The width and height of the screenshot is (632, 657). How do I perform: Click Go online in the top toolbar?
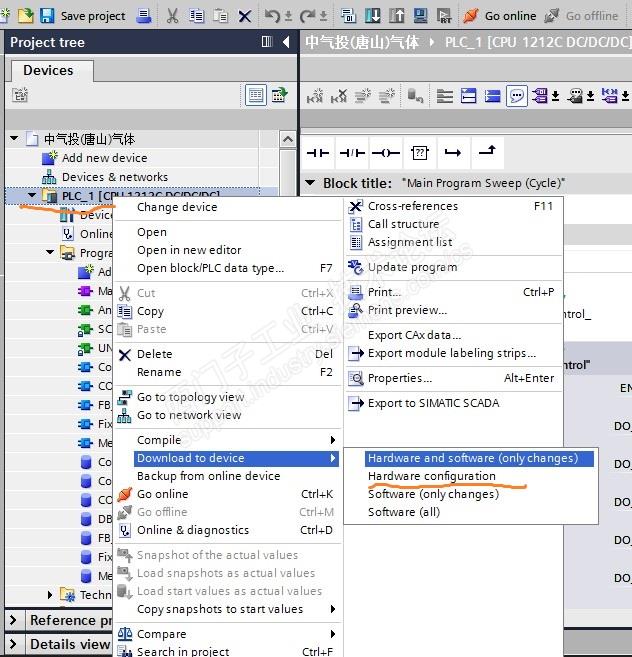tap(500, 16)
